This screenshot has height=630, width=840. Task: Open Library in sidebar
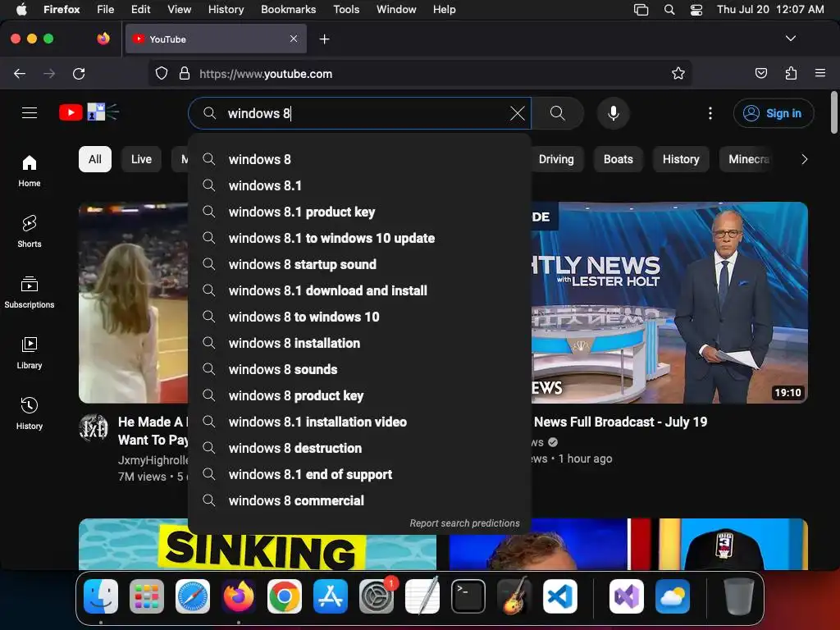[30, 353]
